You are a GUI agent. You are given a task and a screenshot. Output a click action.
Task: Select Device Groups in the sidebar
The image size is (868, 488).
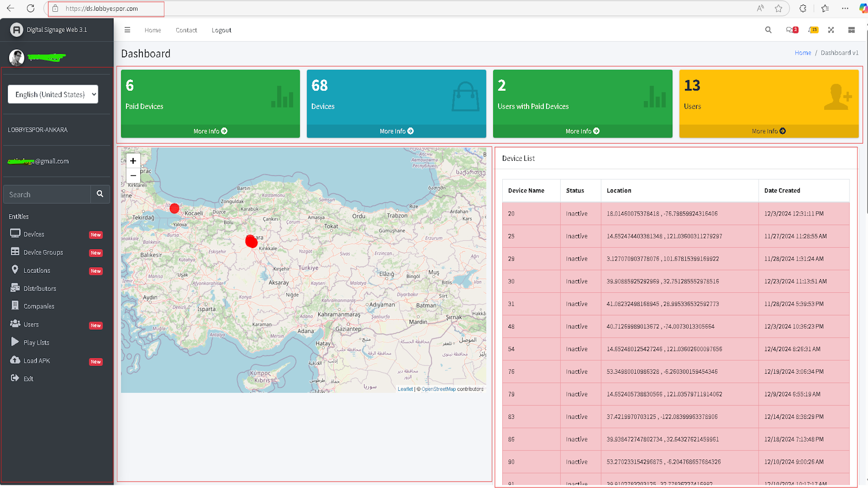pyautogui.click(x=42, y=252)
